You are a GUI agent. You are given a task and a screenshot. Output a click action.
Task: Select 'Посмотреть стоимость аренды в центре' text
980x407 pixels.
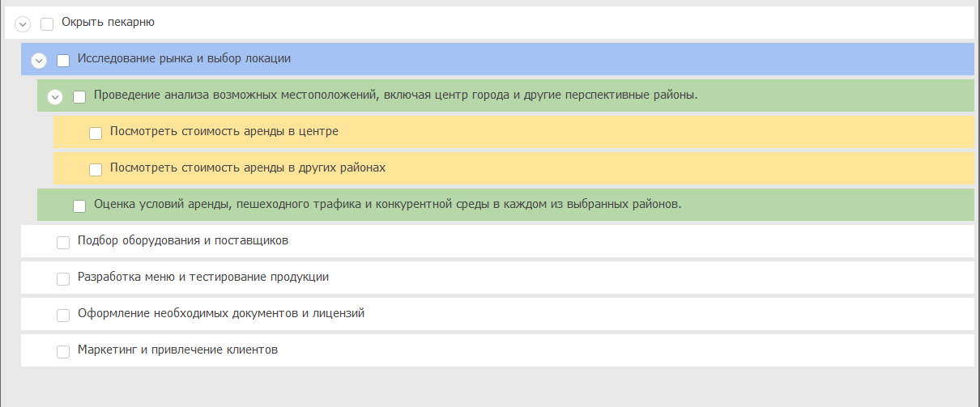pyautogui.click(x=224, y=131)
